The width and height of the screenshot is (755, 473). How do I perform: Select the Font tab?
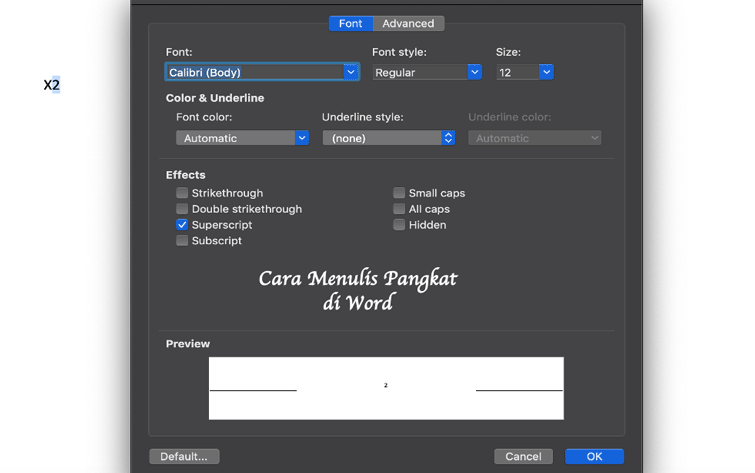[351, 24]
